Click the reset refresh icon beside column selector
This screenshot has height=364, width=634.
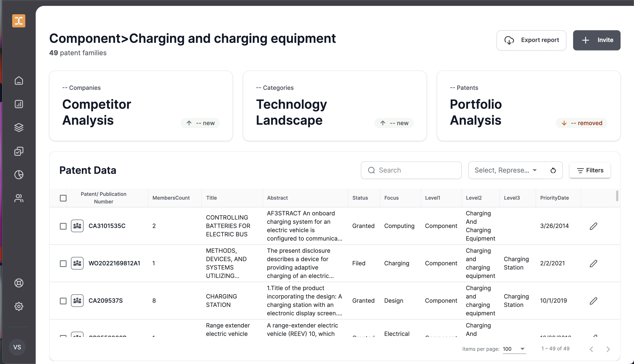[x=553, y=170]
